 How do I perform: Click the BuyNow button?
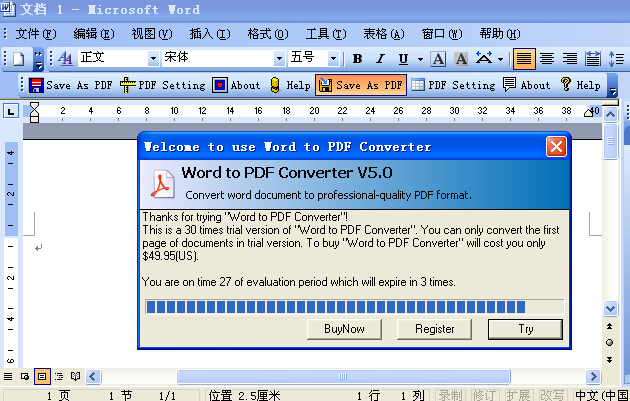[x=344, y=329]
